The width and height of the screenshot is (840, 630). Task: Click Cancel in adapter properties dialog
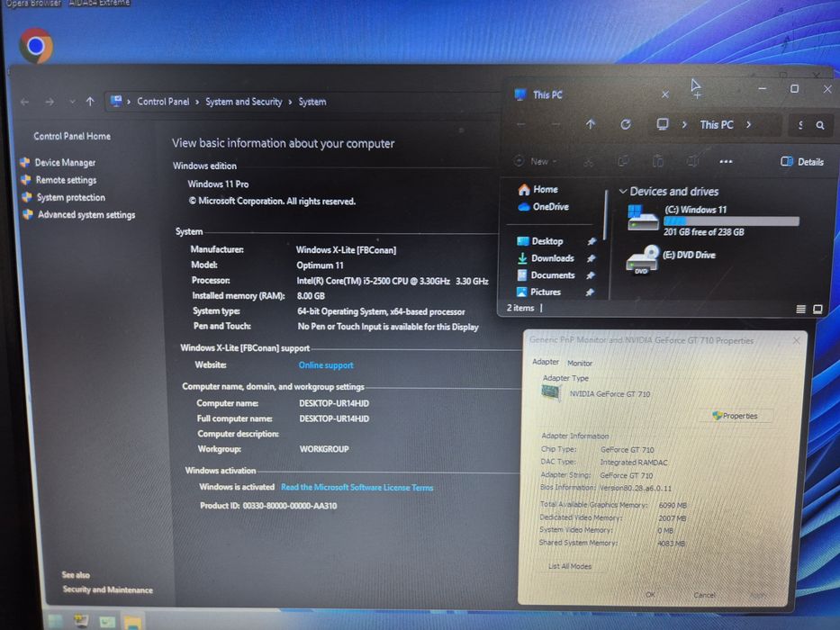704,595
